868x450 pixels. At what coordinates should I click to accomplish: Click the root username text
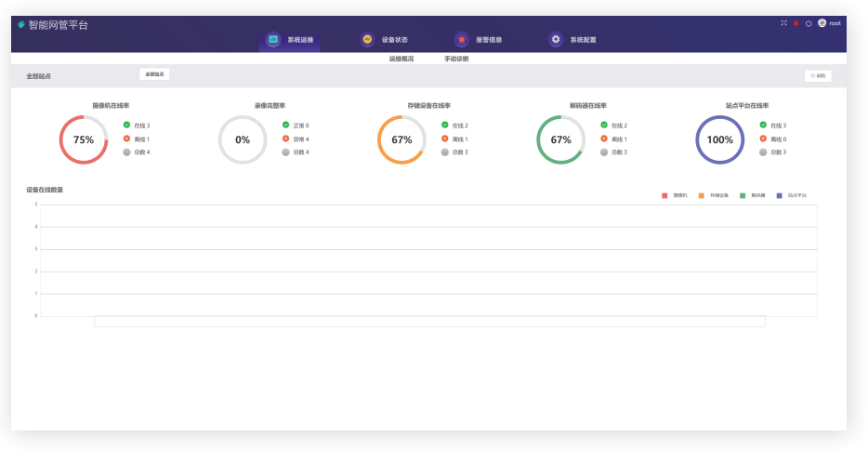835,23
